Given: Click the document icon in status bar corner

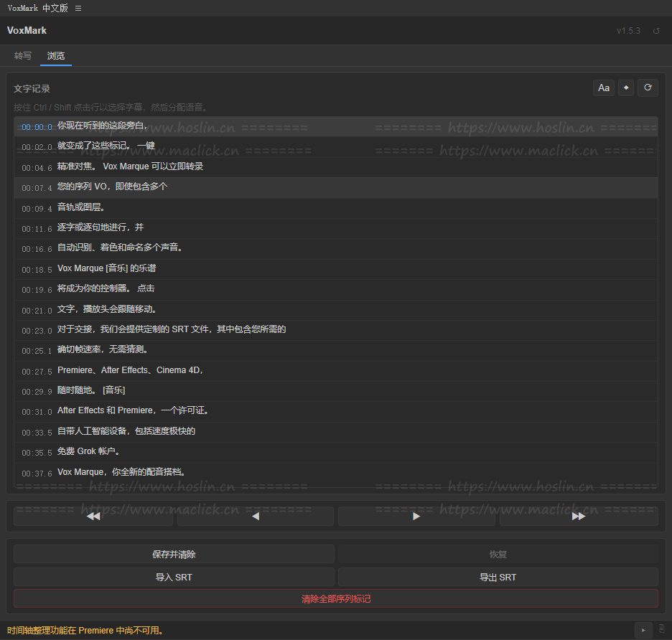Looking at the screenshot, I should pyautogui.click(x=662, y=629).
